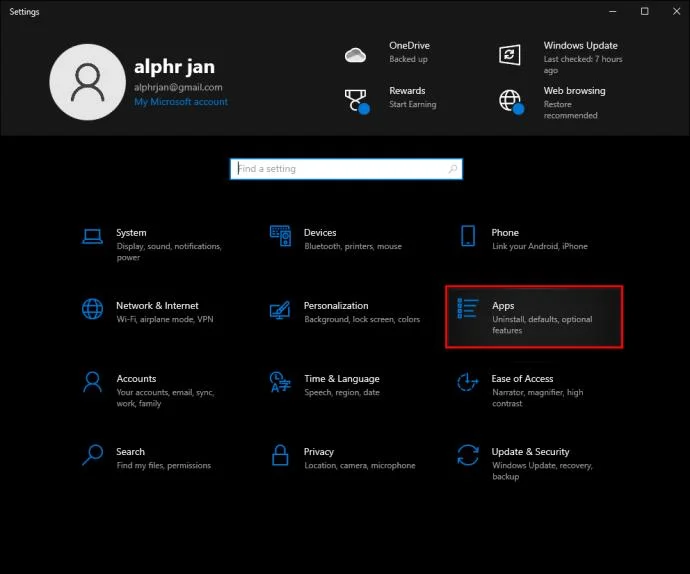Open My Microsoft account link
Viewport: 690px width, 574px height.
click(x=181, y=102)
